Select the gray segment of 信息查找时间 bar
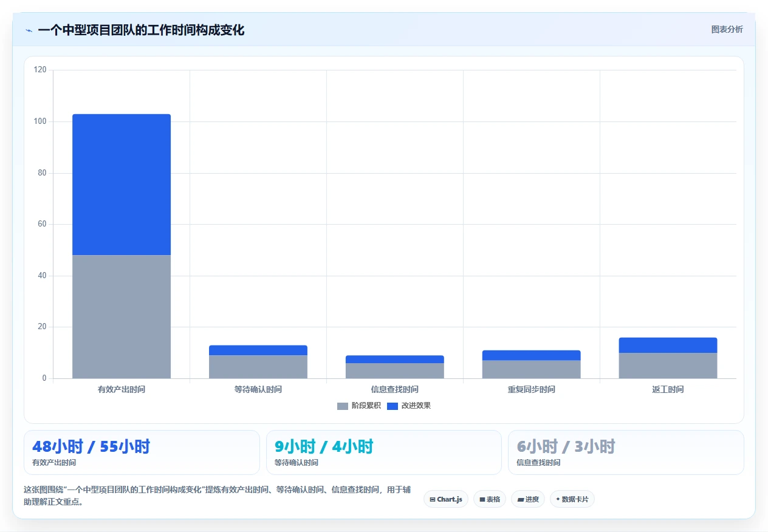Viewport: 768px width, 532px height. (x=395, y=370)
